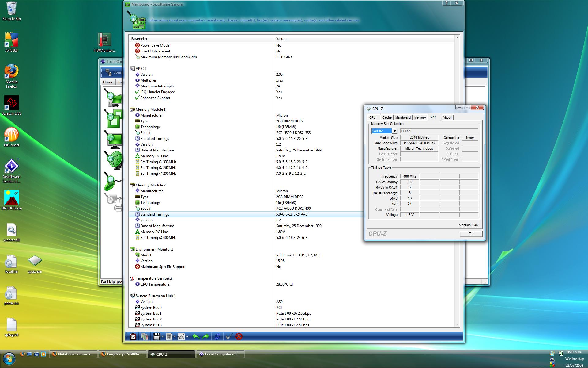
Task: Click the CPU-Z taskbar button
Action: (x=171, y=354)
